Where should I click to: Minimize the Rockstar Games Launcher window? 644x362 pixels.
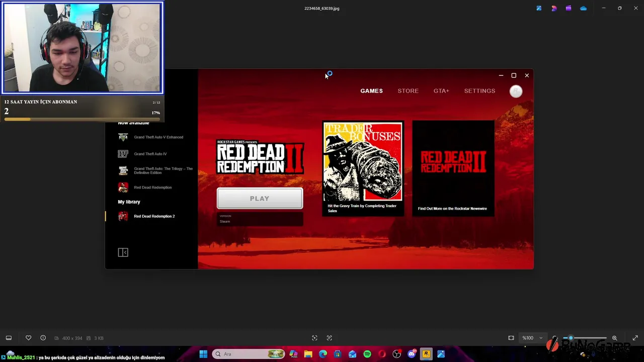[x=501, y=75]
